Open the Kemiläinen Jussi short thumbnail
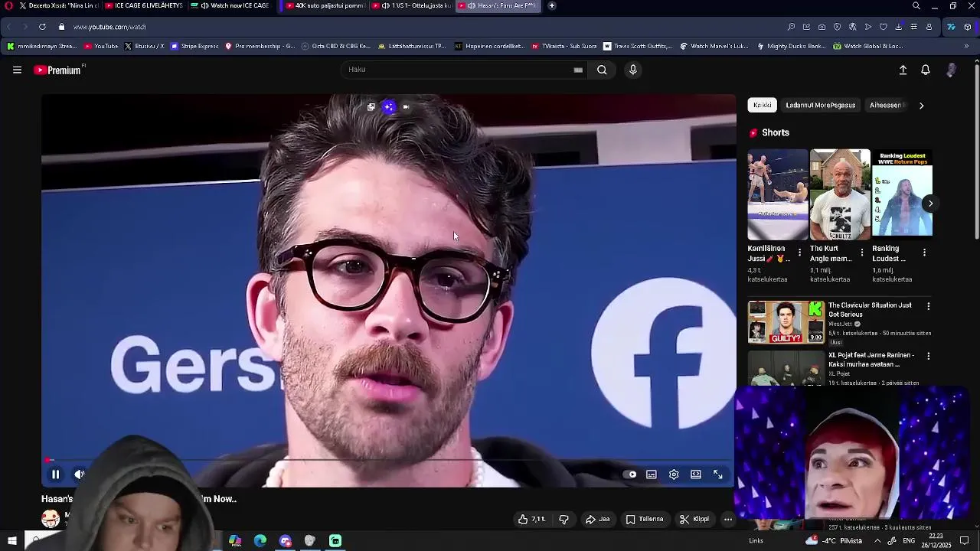This screenshot has width=980, height=551. (x=778, y=194)
